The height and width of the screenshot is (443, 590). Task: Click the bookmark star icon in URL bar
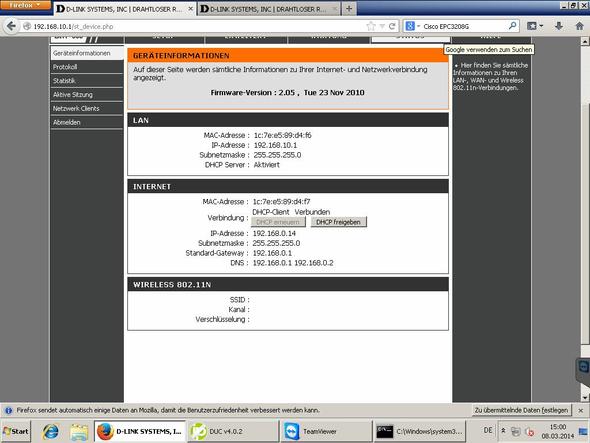coord(371,26)
